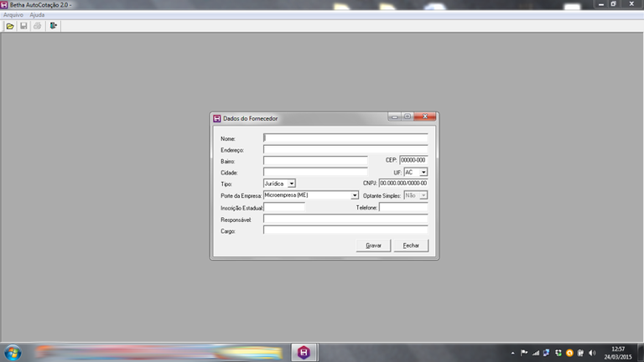Show hidden tray icons arrow

click(512, 352)
